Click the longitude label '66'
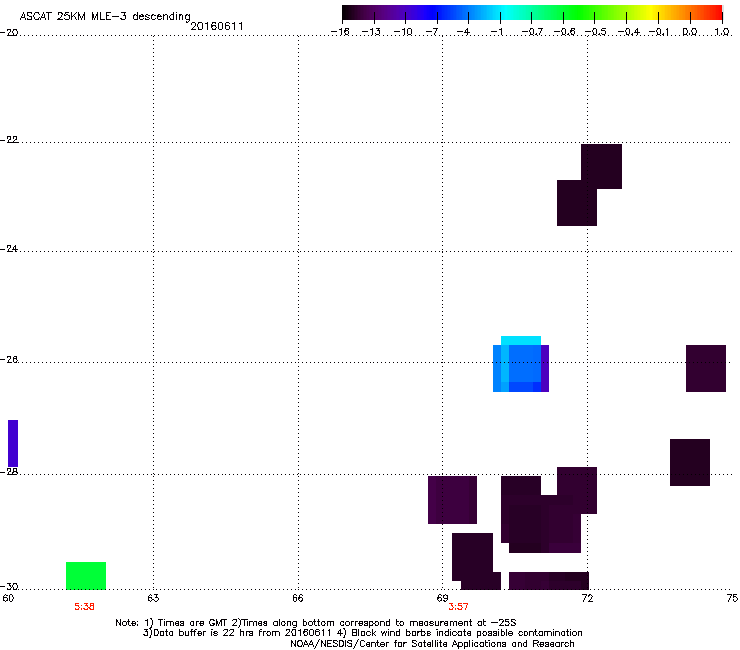The height and width of the screenshot is (650, 740). [x=298, y=598]
